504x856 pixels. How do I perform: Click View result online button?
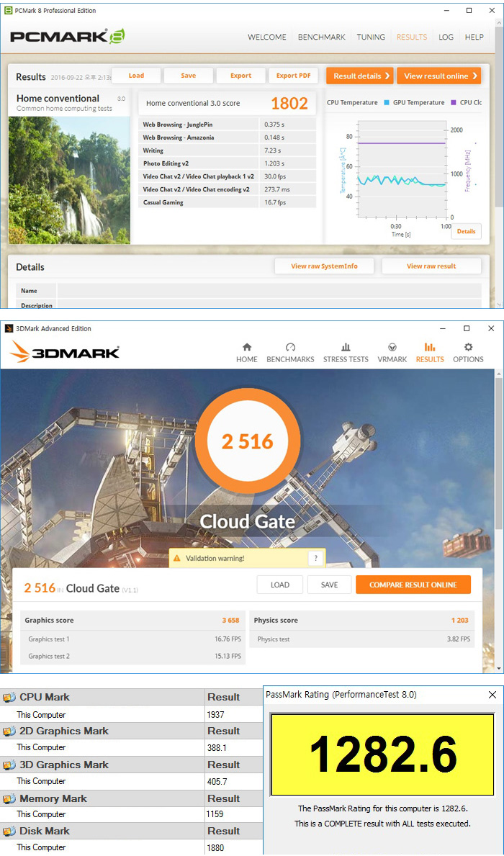click(439, 76)
